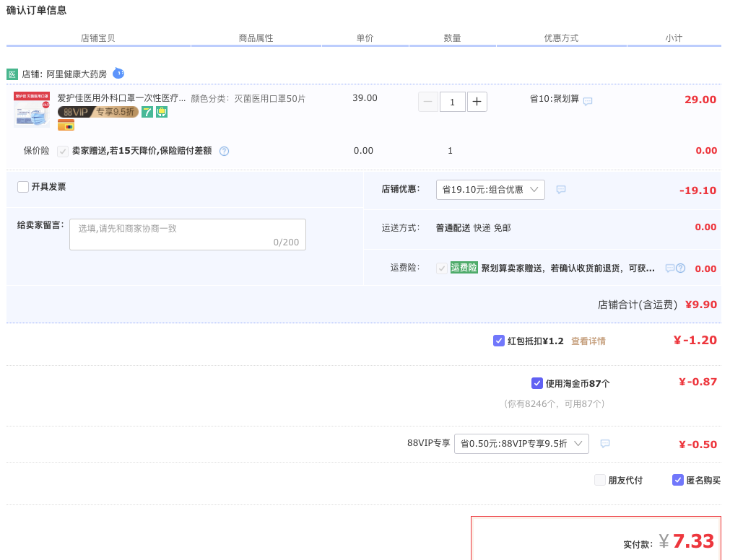730x560 pixels.
Task: Click the 给卖家留言 message text box
Action: pos(188,235)
